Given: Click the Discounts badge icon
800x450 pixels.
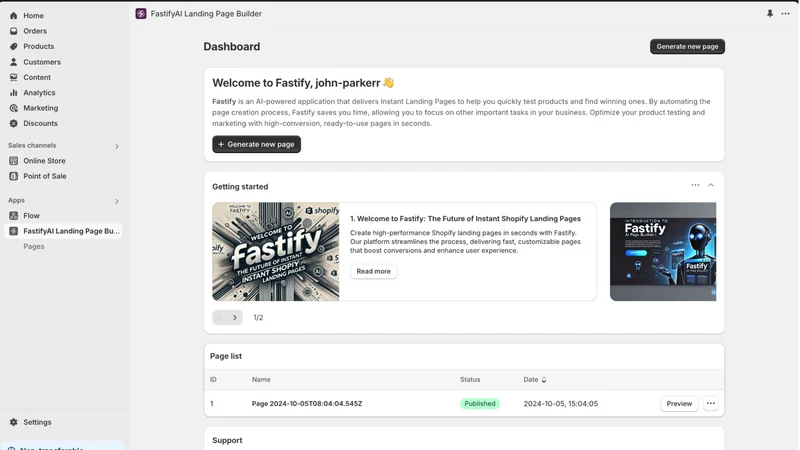Looking at the screenshot, I should pyautogui.click(x=14, y=123).
